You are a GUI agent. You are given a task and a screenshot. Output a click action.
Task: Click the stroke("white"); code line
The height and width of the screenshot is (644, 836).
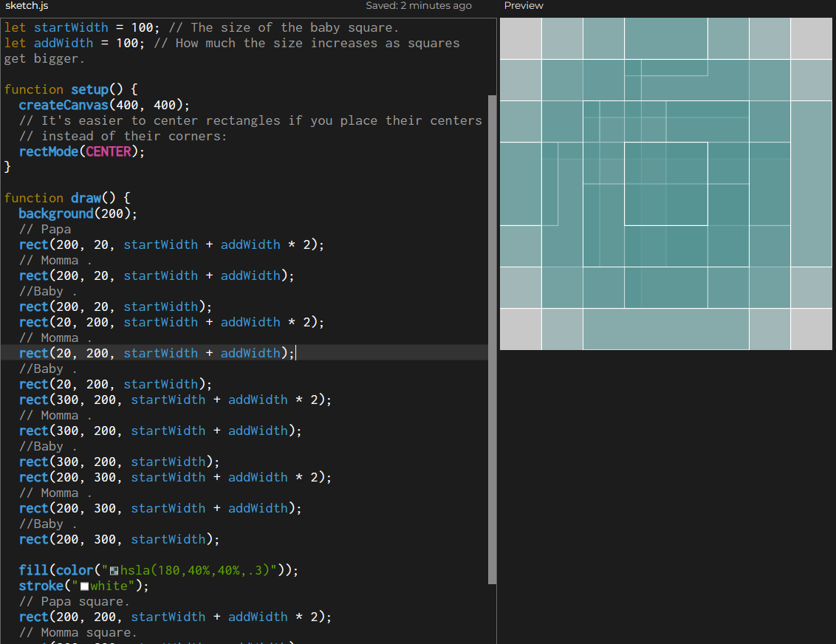83,586
